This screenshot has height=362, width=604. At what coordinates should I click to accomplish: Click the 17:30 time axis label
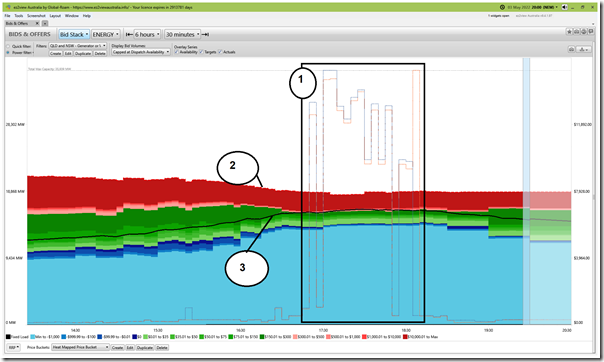tap(323, 330)
